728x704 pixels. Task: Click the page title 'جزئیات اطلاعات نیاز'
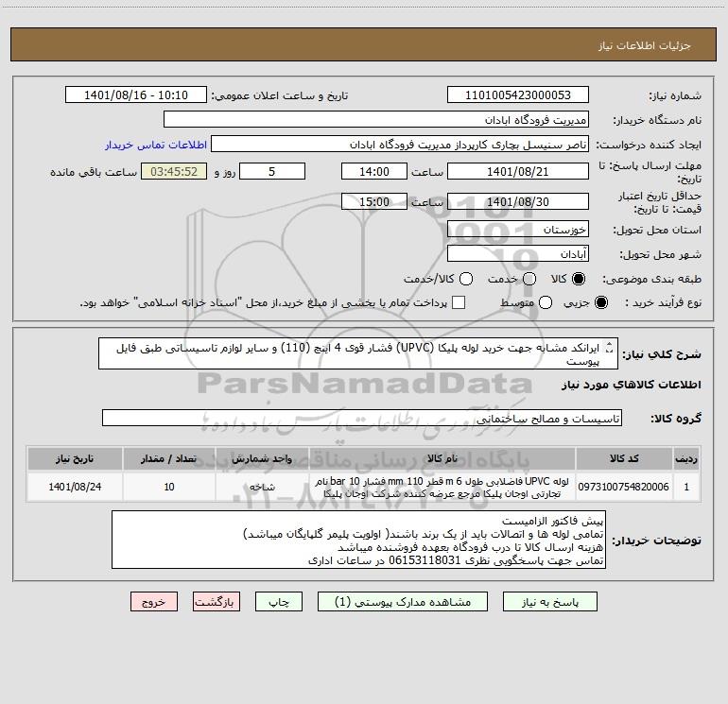point(645,45)
